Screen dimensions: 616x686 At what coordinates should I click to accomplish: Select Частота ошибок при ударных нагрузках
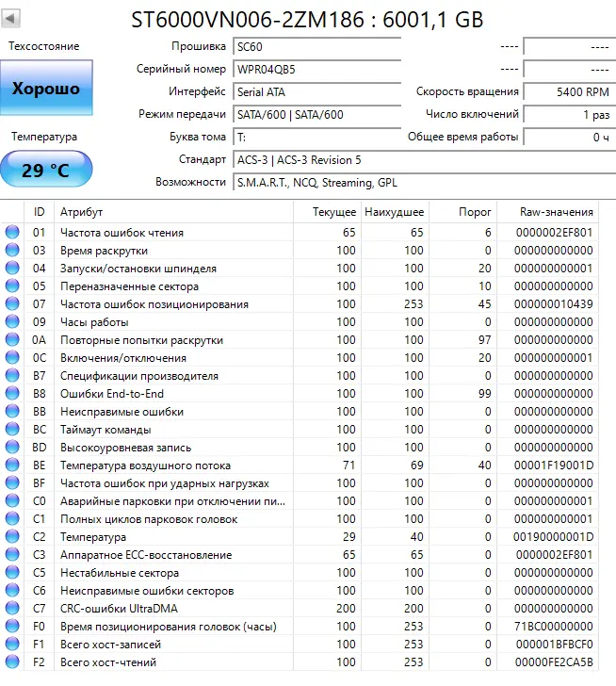point(165,484)
